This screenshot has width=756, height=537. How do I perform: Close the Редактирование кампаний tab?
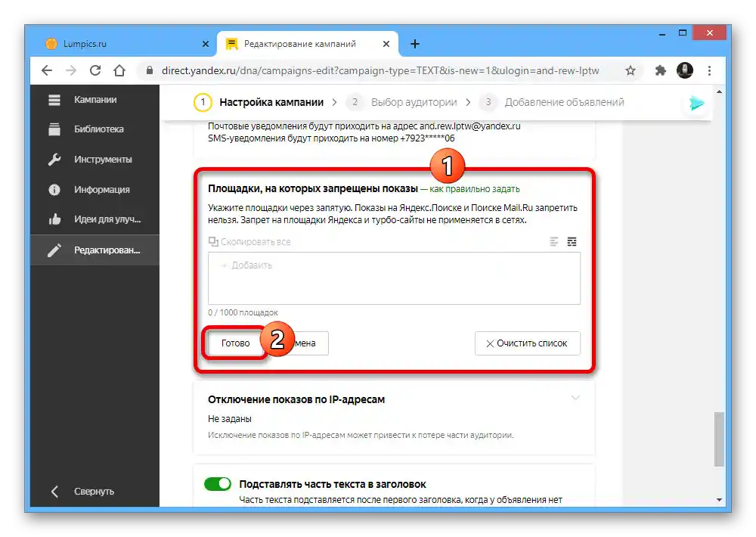point(386,44)
